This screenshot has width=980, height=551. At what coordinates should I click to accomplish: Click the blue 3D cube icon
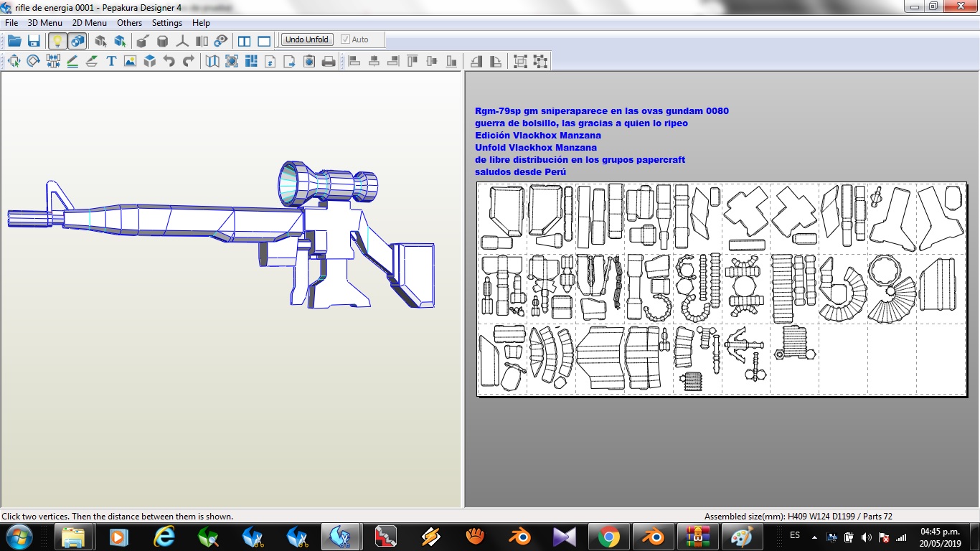(149, 61)
